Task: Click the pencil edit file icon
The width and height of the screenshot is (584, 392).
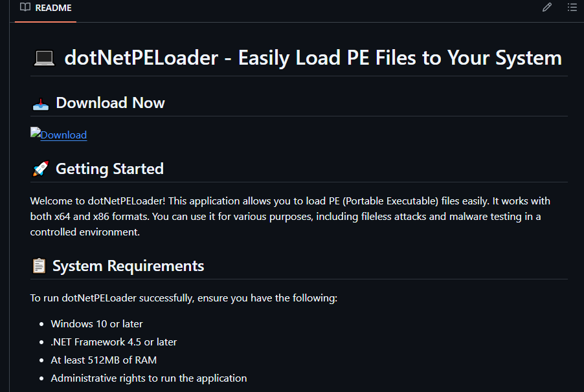Action: click(547, 8)
